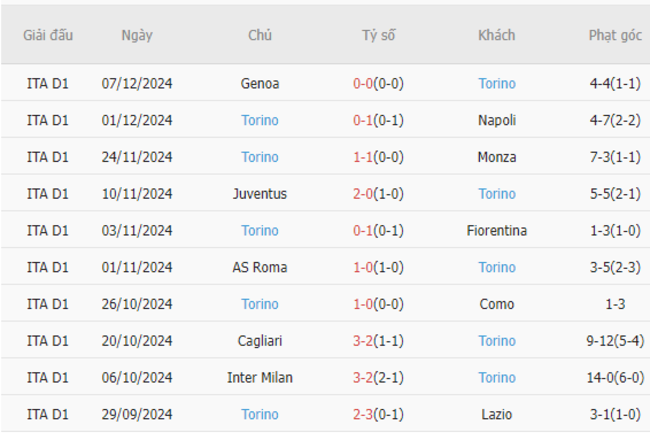Click the Napoli team name
The height and width of the screenshot is (440, 650).
[x=497, y=121]
